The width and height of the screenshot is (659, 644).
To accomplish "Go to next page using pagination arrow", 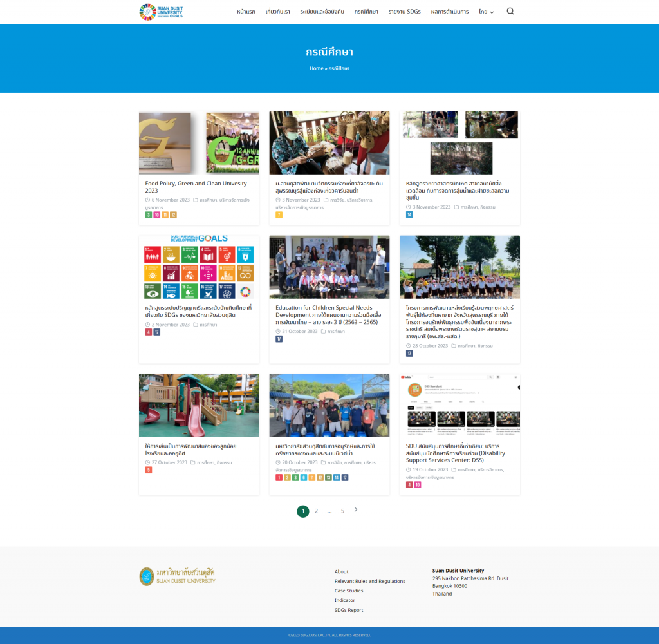I will tap(356, 510).
